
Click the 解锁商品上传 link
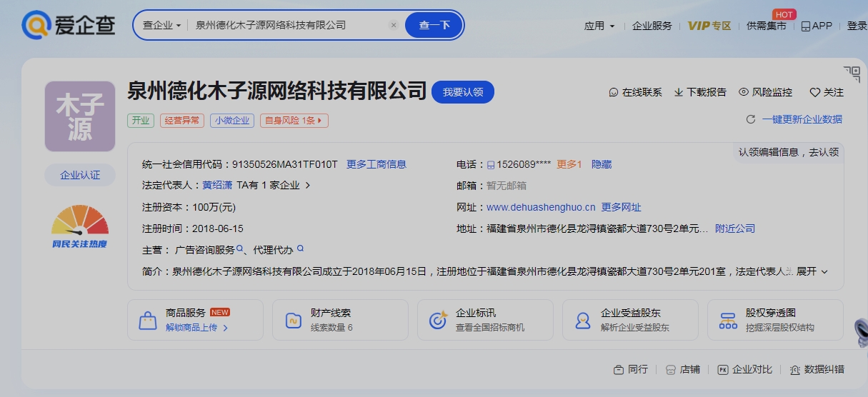tap(196, 328)
